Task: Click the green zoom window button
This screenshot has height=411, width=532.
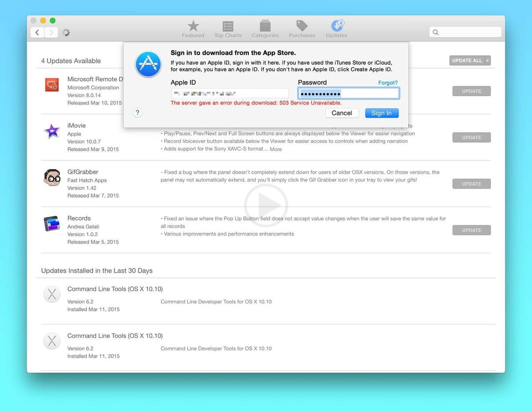Action: [53, 20]
